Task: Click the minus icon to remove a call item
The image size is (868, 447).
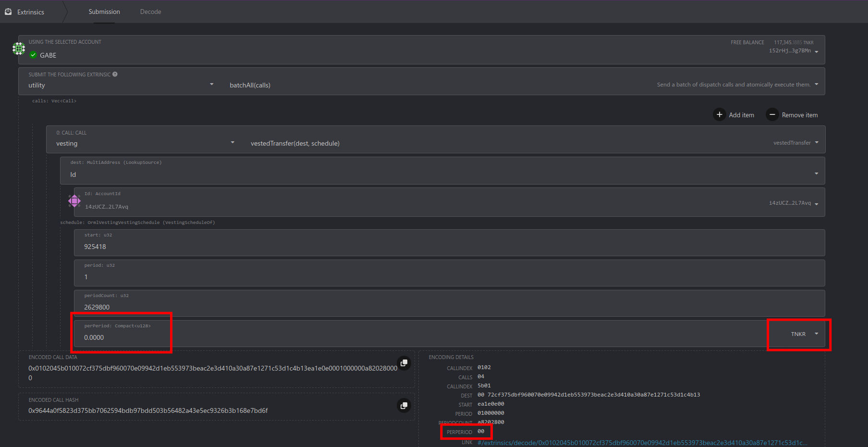Action: [772, 114]
